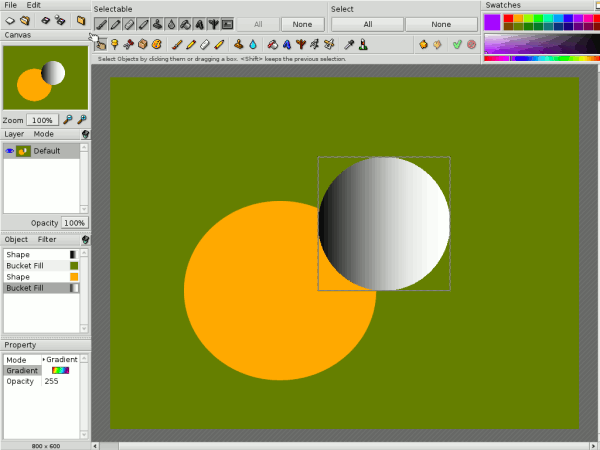This screenshot has width=600, height=450.
Task: Select the Pick Objects hand tool
Action: (x=101, y=44)
